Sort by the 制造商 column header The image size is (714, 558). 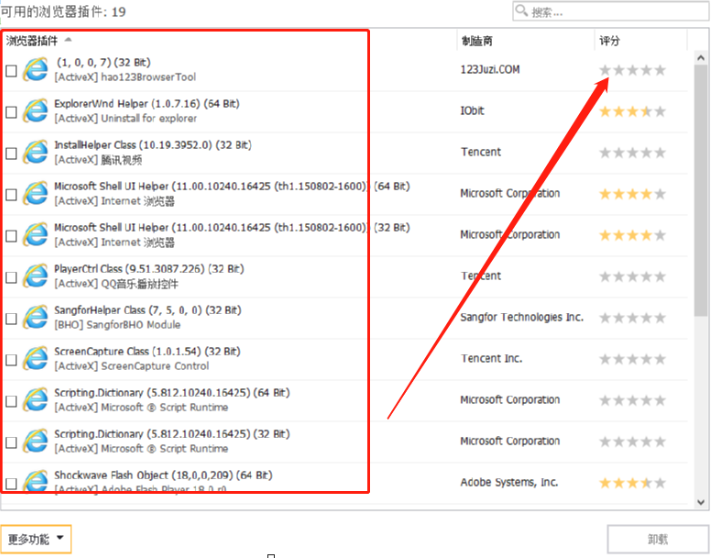point(477,41)
